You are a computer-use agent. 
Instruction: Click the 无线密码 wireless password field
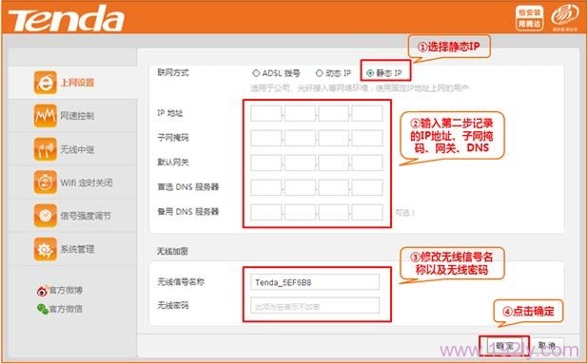click(315, 306)
